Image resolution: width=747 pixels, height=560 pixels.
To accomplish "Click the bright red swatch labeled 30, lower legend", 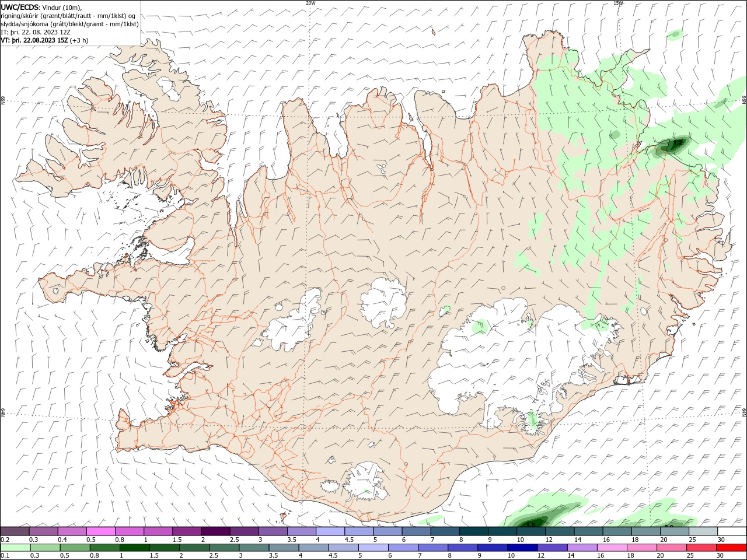I will (x=731, y=548).
